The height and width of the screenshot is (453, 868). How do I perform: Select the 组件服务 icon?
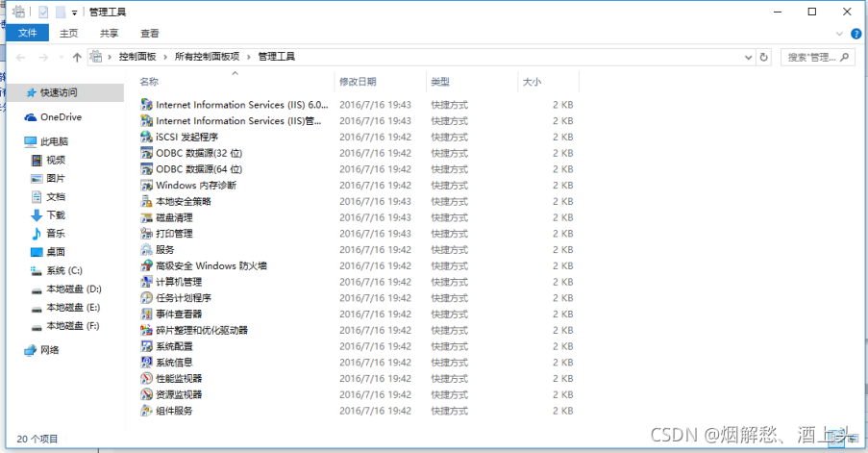coord(147,411)
